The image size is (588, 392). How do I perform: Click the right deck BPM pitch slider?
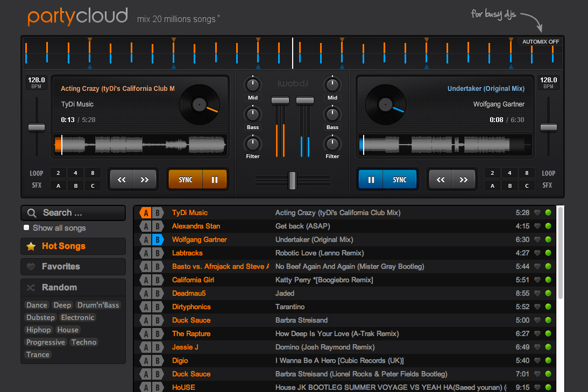click(549, 127)
